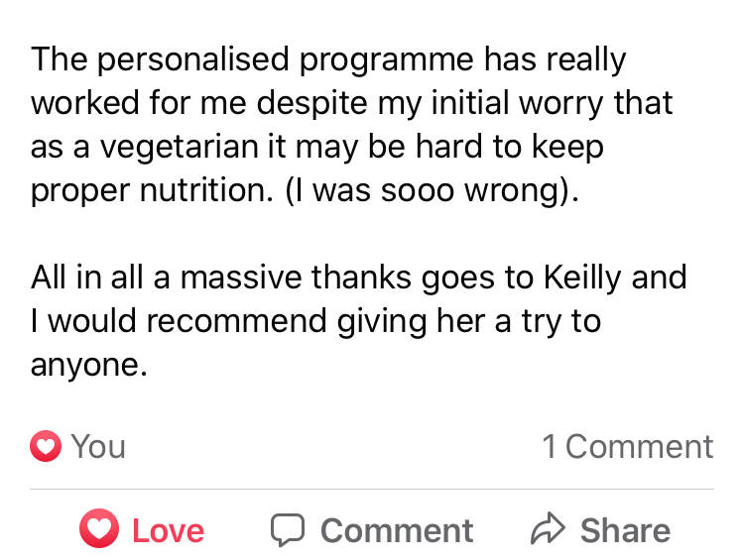Click the divider line above the action buttons

point(372,490)
